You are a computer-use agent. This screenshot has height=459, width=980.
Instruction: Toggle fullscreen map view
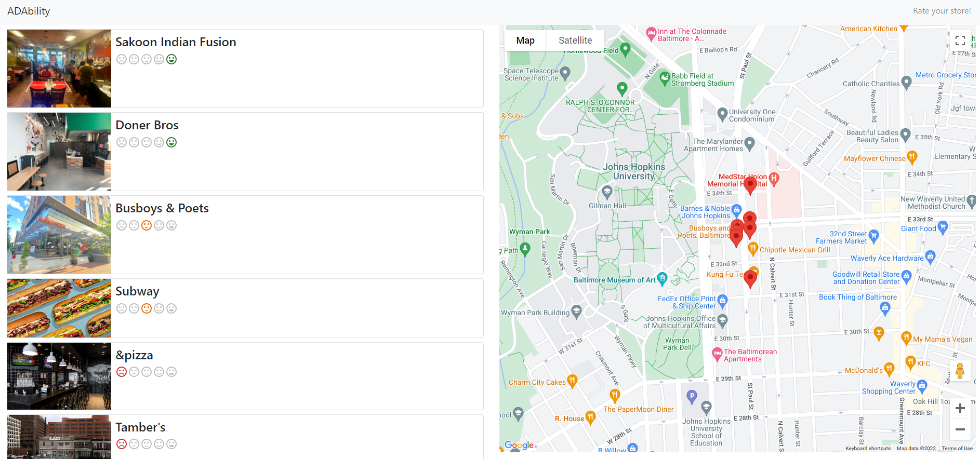click(960, 40)
